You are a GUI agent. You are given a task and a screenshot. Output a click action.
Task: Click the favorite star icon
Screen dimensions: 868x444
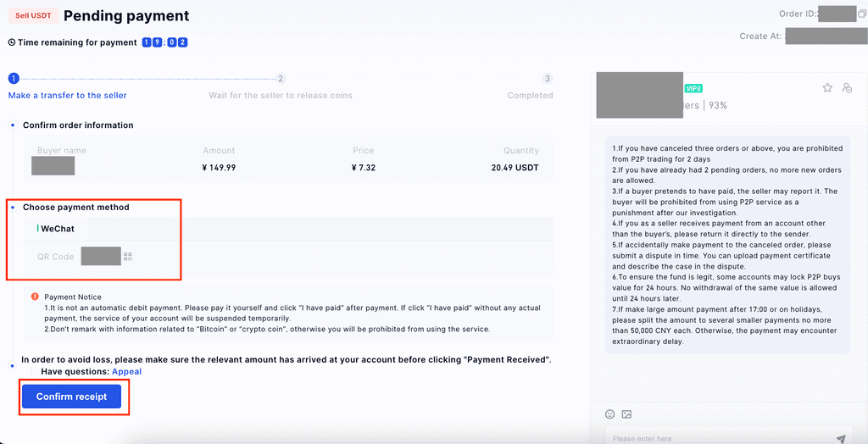pyautogui.click(x=827, y=88)
